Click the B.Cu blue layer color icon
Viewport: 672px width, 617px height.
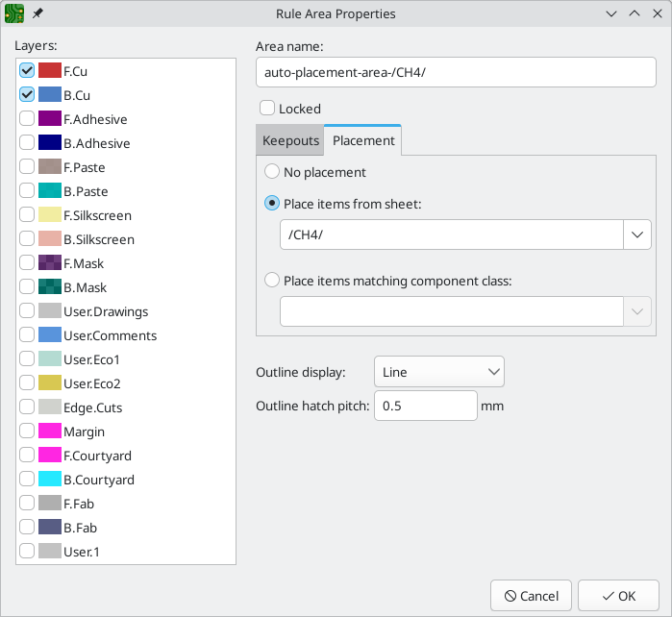pos(50,95)
